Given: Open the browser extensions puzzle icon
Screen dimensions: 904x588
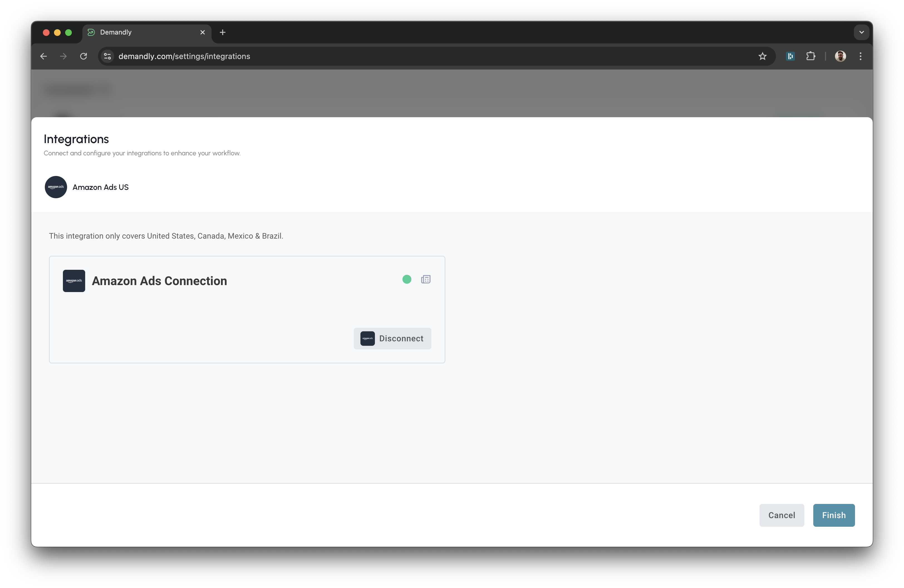Looking at the screenshot, I should 811,56.
